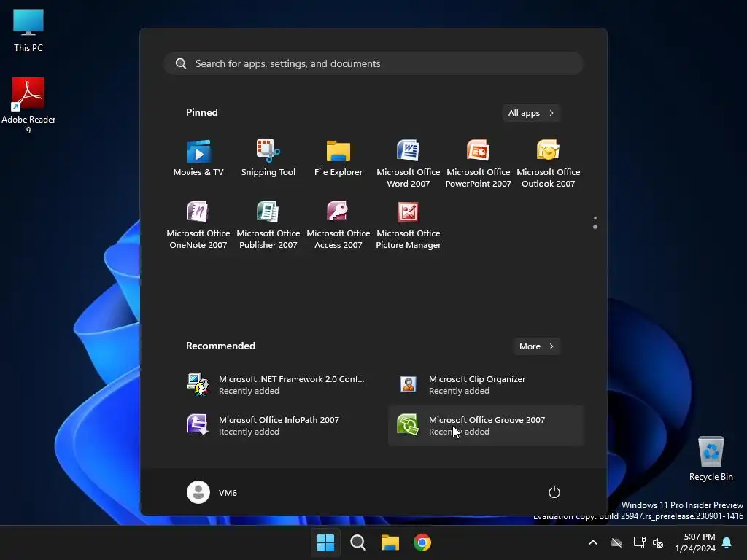Open Microsoft Office Groove 2007

click(486, 426)
